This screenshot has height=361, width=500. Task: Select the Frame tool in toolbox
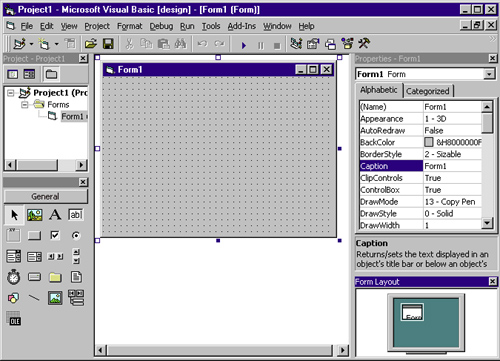pos(13,235)
